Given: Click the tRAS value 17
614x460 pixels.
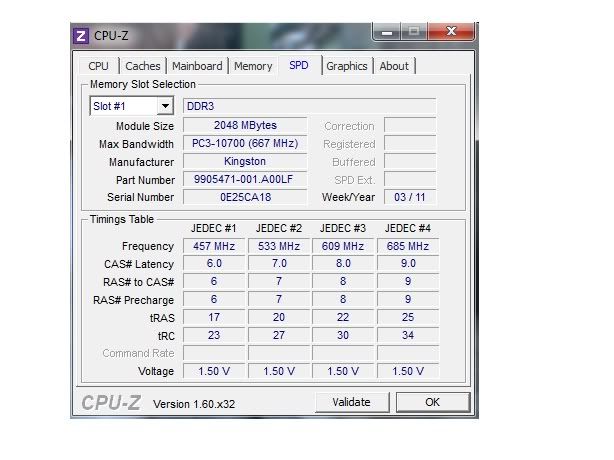Looking at the screenshot, I should (x=214, y=317).
